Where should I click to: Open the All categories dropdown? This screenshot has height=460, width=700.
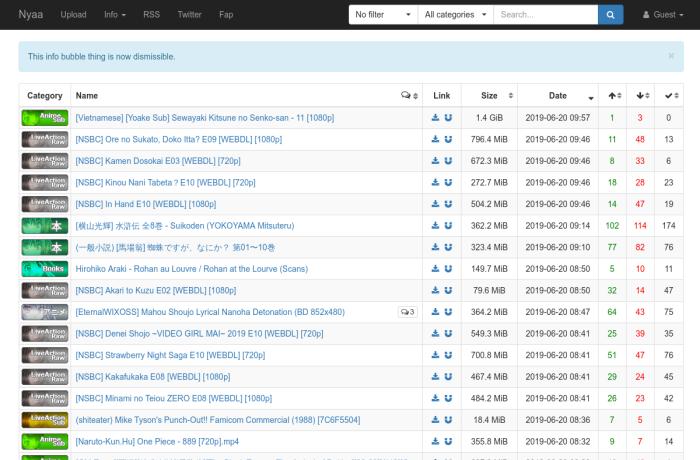point(455,15)
